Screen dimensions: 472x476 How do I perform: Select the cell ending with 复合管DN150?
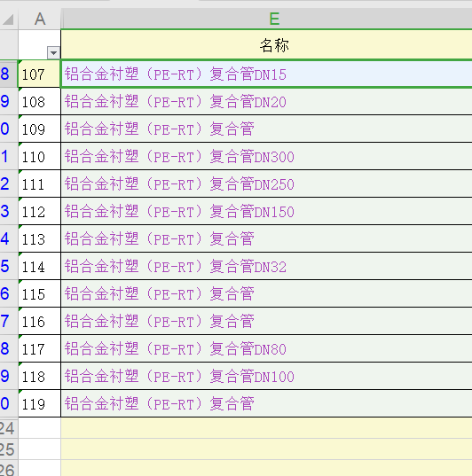pyautogui.click(x=266, y=211)
